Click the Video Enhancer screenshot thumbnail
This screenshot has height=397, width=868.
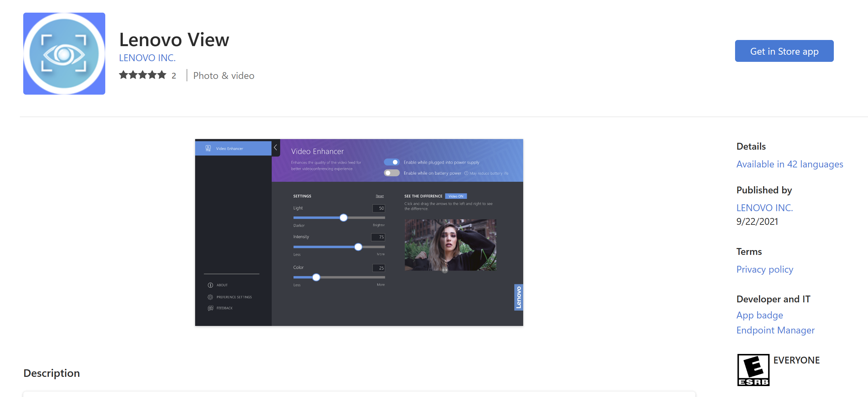click(359, 232)
